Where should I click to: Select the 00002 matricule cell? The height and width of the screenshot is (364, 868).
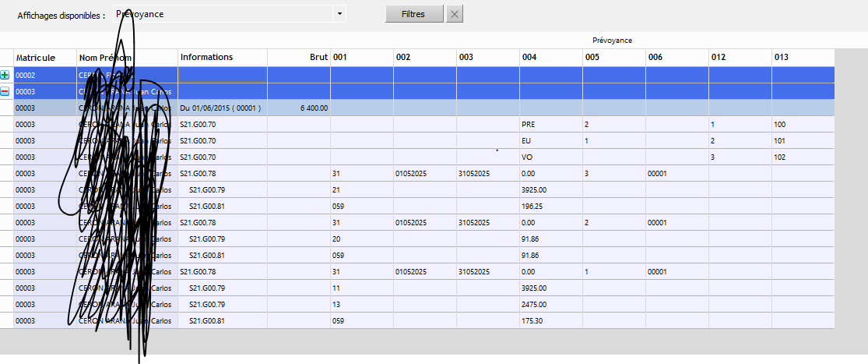[x=45, y=75]
